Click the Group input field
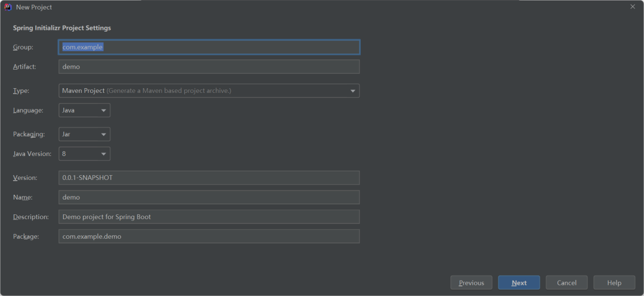Viewport: 644px width, 296px height. tap(209, 47)
